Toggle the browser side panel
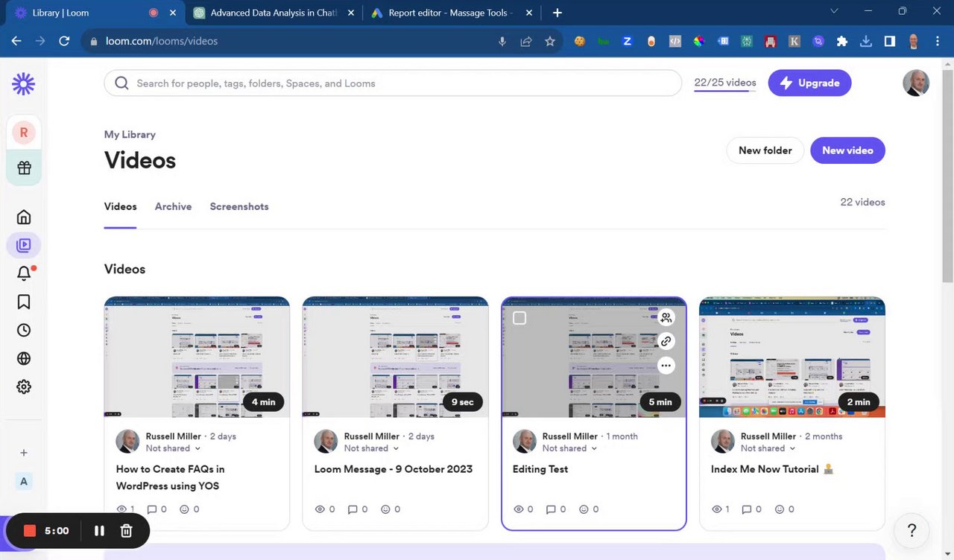This screenshot has height=560, width=954. (x=890, y=42)
